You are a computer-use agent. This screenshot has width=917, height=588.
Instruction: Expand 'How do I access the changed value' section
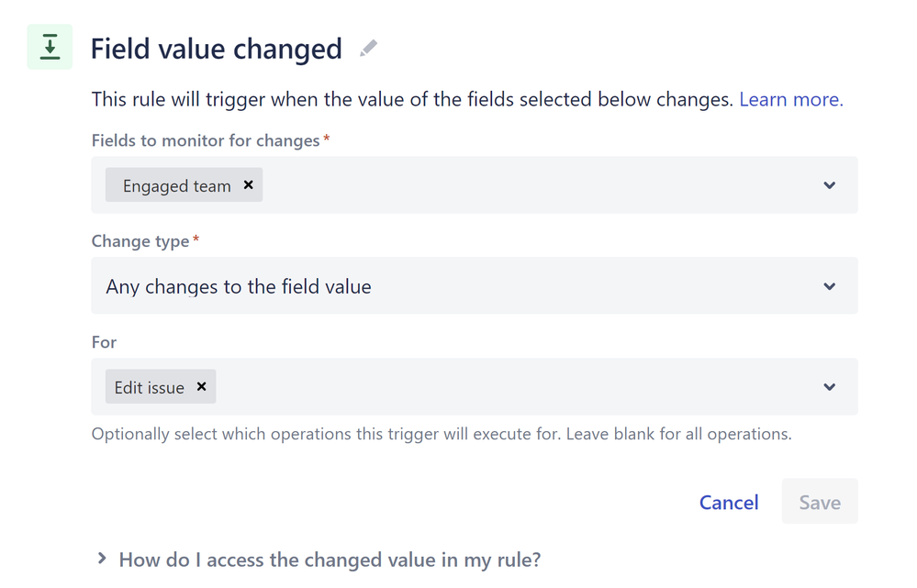[x=330, y=559]
